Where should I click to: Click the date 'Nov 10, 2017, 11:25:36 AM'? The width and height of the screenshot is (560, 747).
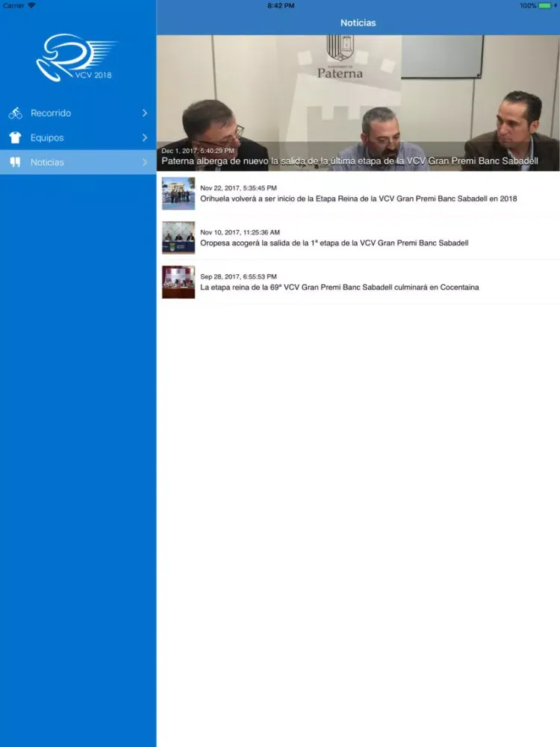tap(240, 232)
